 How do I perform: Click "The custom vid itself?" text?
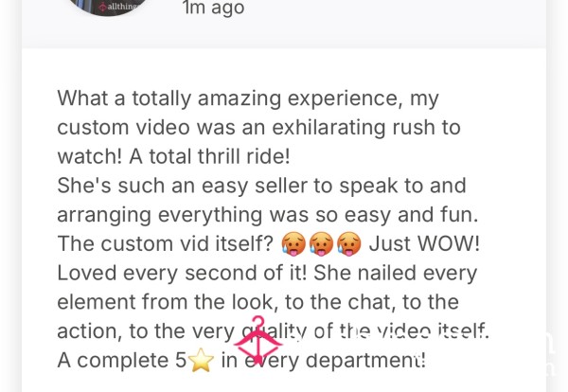[165, 243]
